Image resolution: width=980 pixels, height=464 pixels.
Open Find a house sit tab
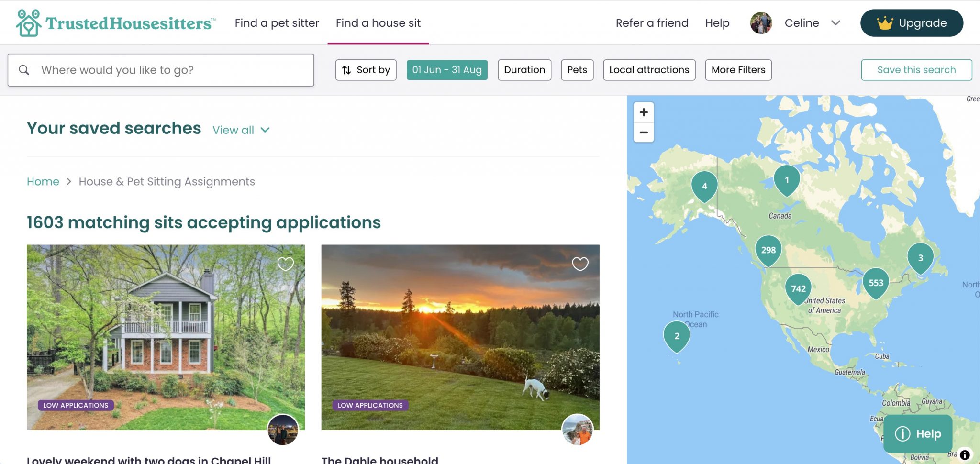pyautogui.click(x=378, y=23)
